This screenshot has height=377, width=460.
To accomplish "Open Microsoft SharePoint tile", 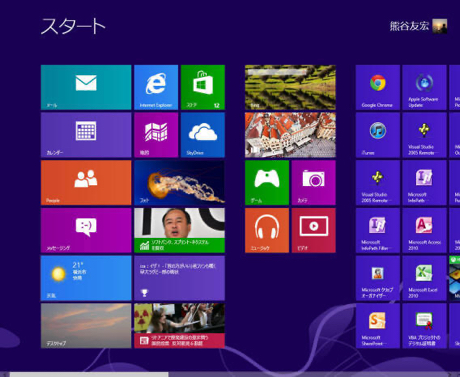I will (x=378, y=326).
